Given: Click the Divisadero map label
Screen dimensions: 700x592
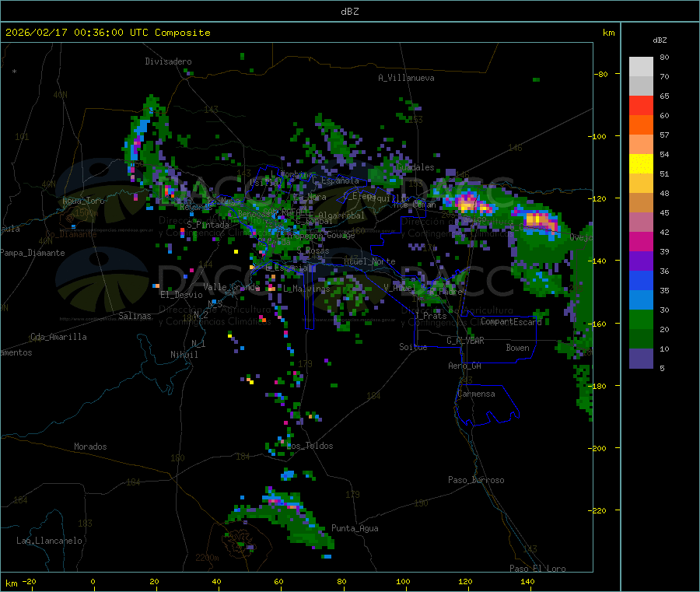Looking at the screenshot, I should click(168, 61).
